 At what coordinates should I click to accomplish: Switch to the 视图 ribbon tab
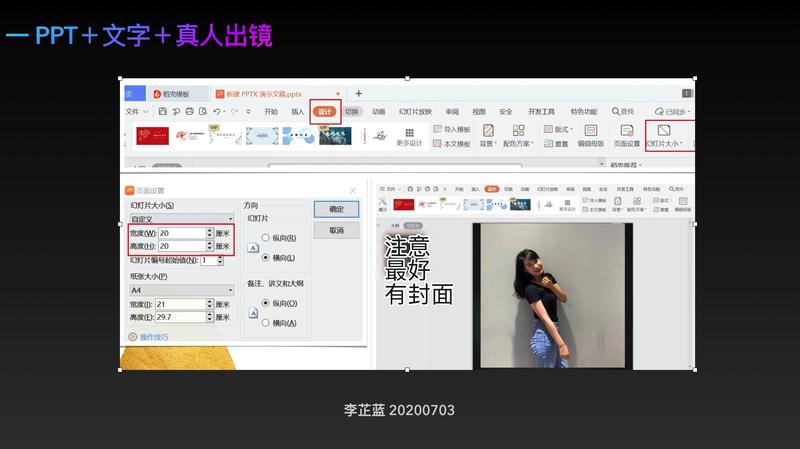pos(479,111)
